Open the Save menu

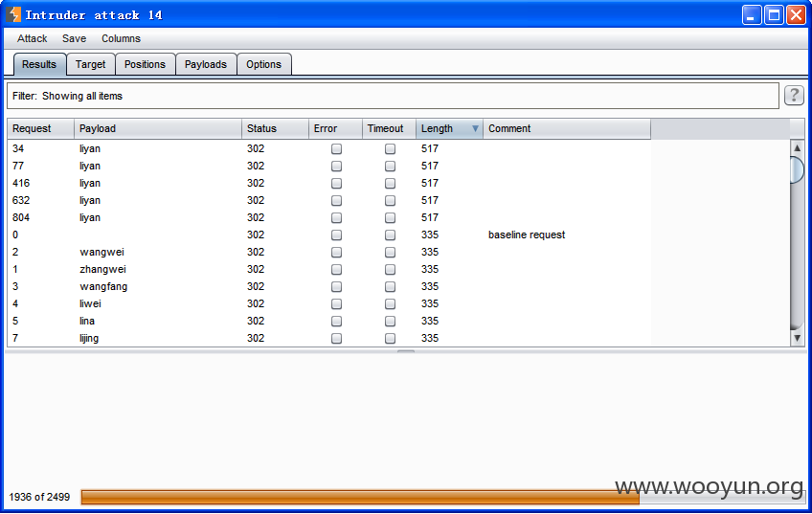(74, 38)
